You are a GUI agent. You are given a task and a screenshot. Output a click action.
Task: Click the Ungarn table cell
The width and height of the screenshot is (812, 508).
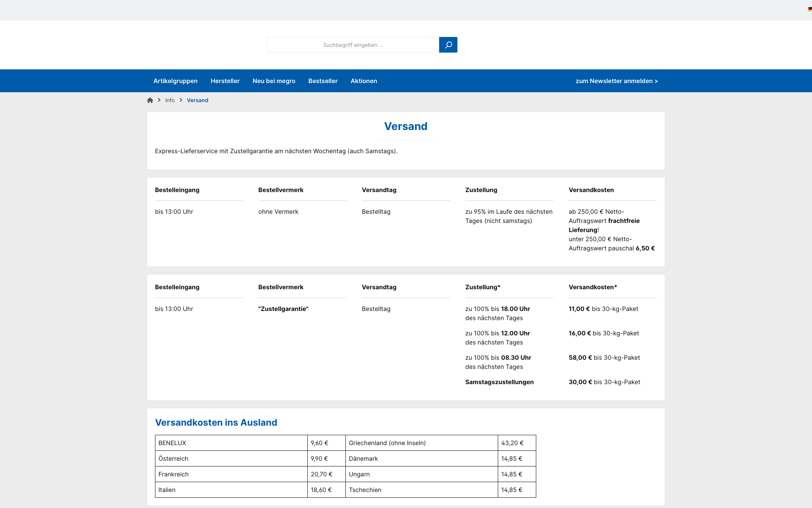pos(422,474)
